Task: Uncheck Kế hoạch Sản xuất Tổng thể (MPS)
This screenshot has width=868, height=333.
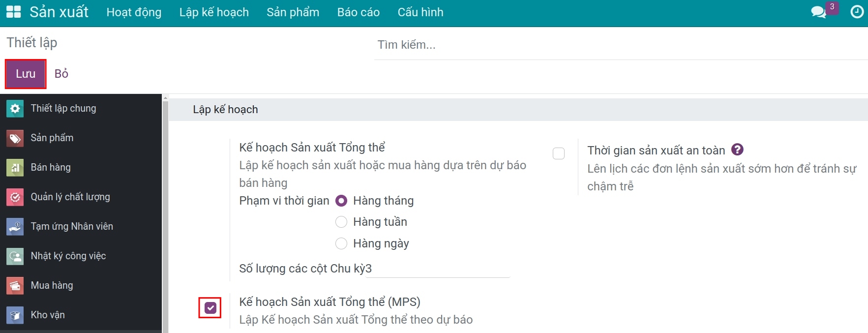Action: (x=210, y=308)
